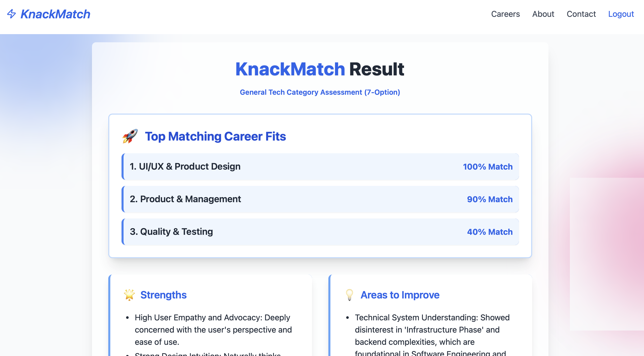
Task: Click the Top Matching Career Fits heading
Action: click(x=215, y=136)
